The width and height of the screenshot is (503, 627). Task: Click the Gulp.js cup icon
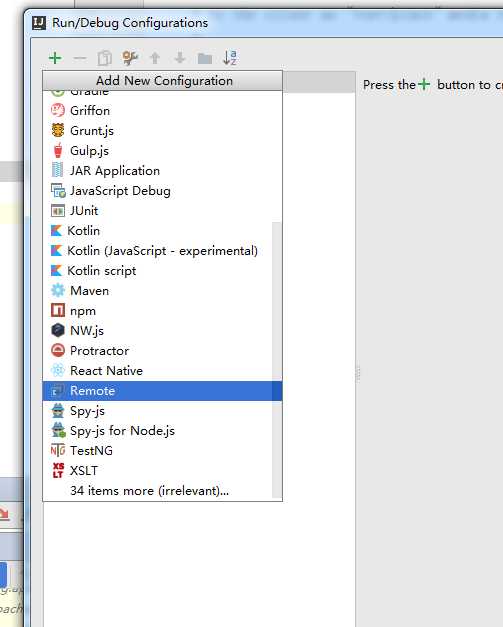[58, 150]
